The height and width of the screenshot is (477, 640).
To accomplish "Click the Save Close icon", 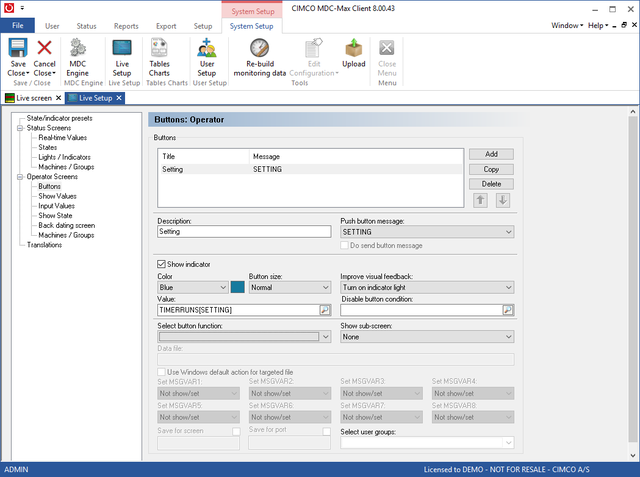I will click(x=18, y=49).
